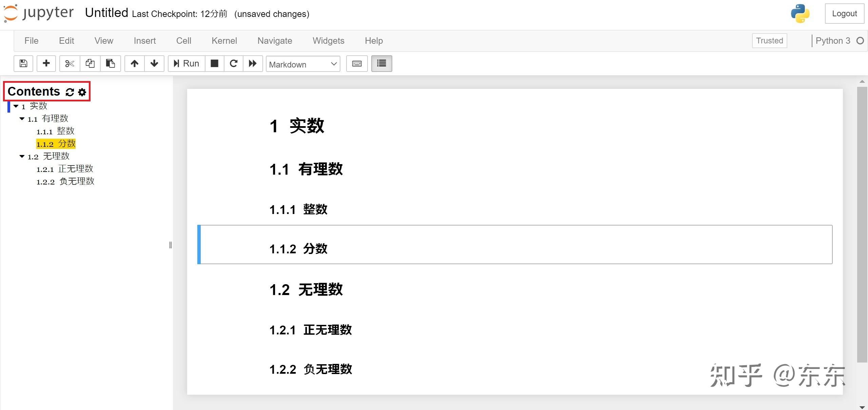Open the command palette keyboard icon

tap(357, 63)
